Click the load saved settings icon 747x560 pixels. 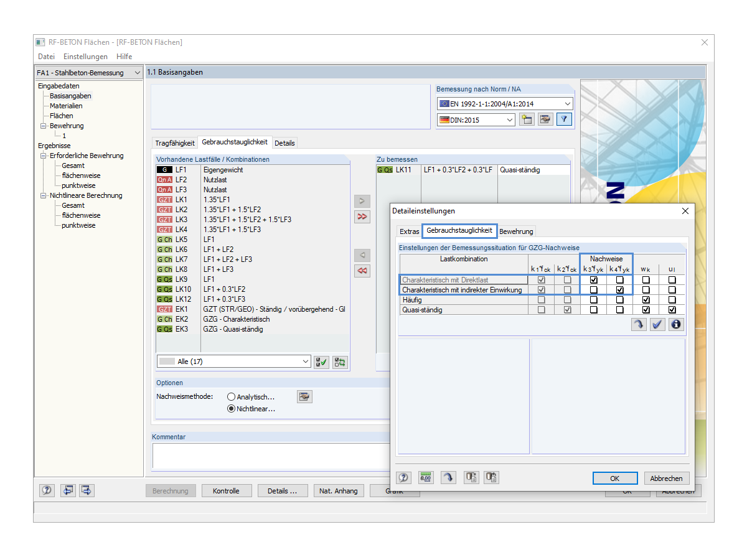(471, 478)
